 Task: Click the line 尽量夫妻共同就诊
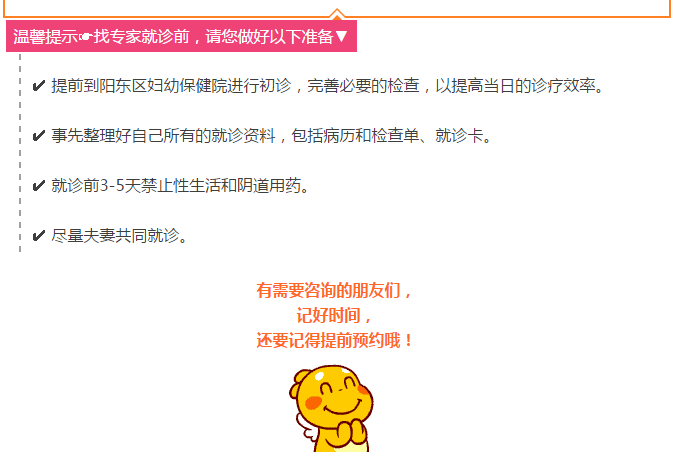pyautogui.click(x=119, y=235)
